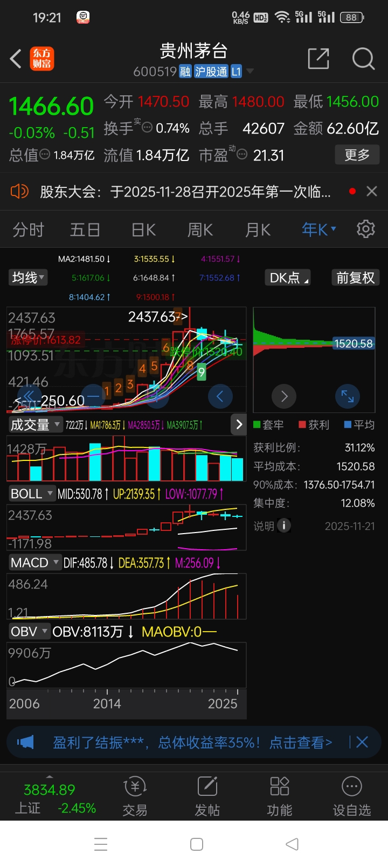Open the 均线 indicator dropdown
This screenshot has width=388, height=868.
tap(29, 277)
